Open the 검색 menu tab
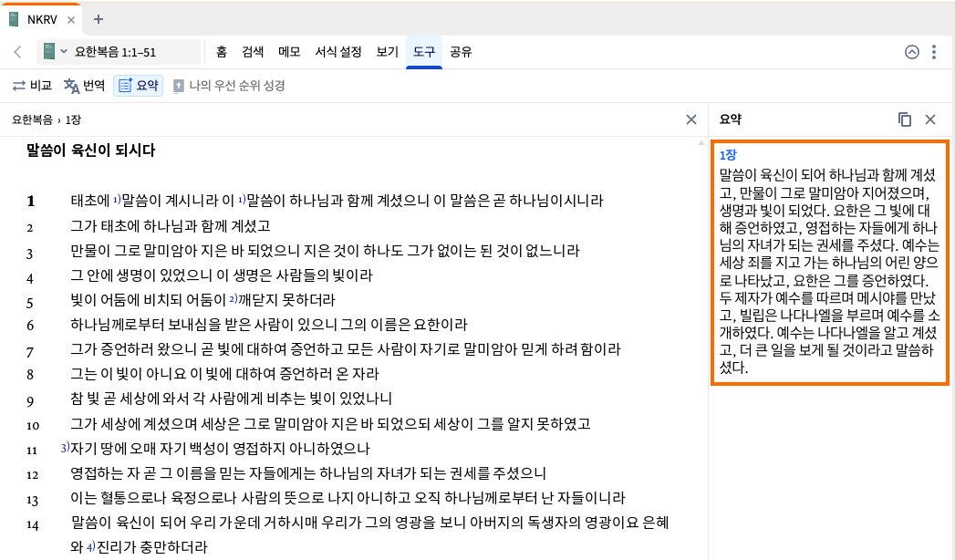This screenshot has height=560, width=955. tap(253, 52)
